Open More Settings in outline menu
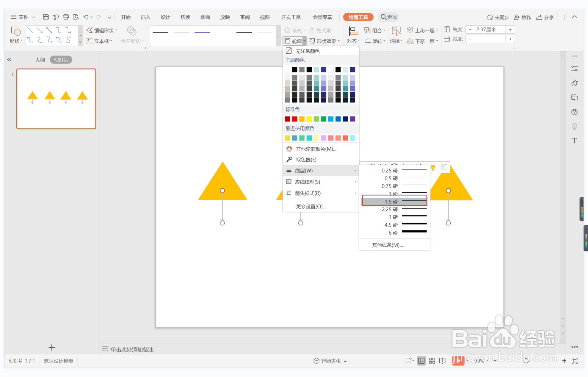The height and width of the screenshot is (377, 588). [x=311, y=206]
